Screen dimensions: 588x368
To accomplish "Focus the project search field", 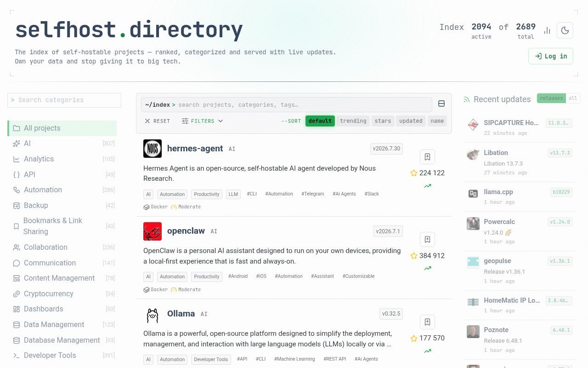I will [287, 104].
